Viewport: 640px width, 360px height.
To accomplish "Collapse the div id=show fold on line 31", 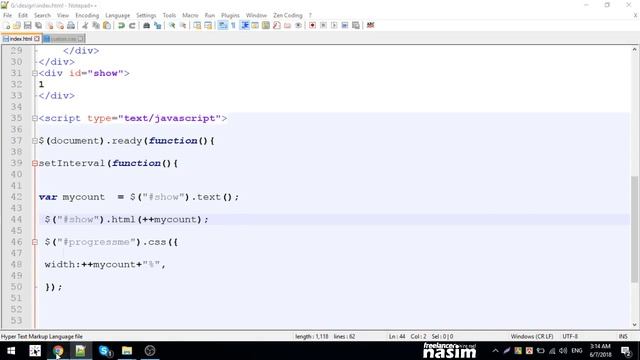I will pos(35,73).
